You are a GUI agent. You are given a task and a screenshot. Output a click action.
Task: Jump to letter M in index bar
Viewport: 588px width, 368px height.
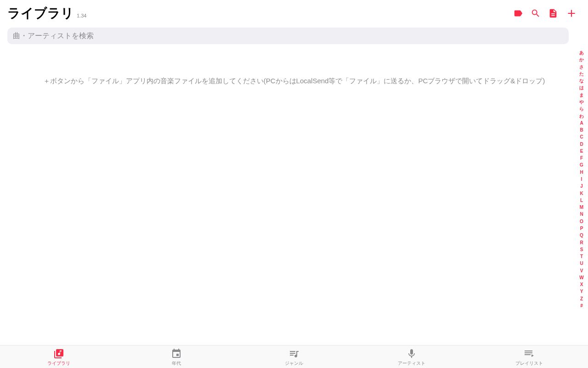[582, 207]
